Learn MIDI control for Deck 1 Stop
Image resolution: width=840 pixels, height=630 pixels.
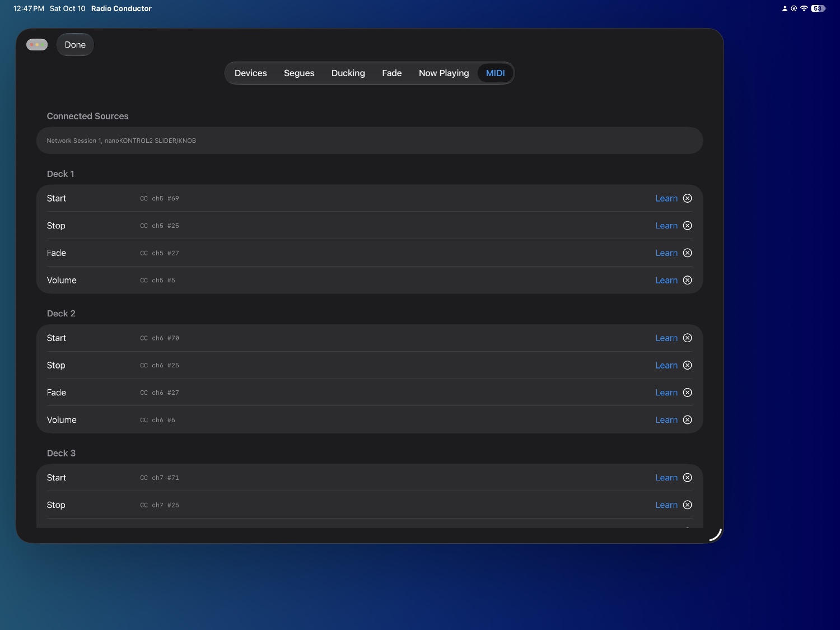pyautogui.click(x=666, y=226)
